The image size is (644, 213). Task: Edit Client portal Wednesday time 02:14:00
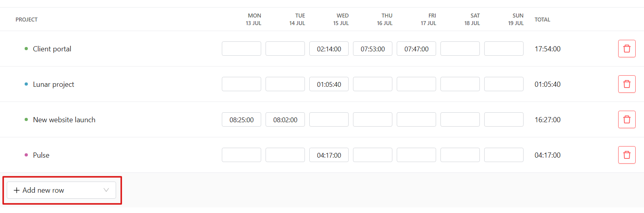click(329, 49)
